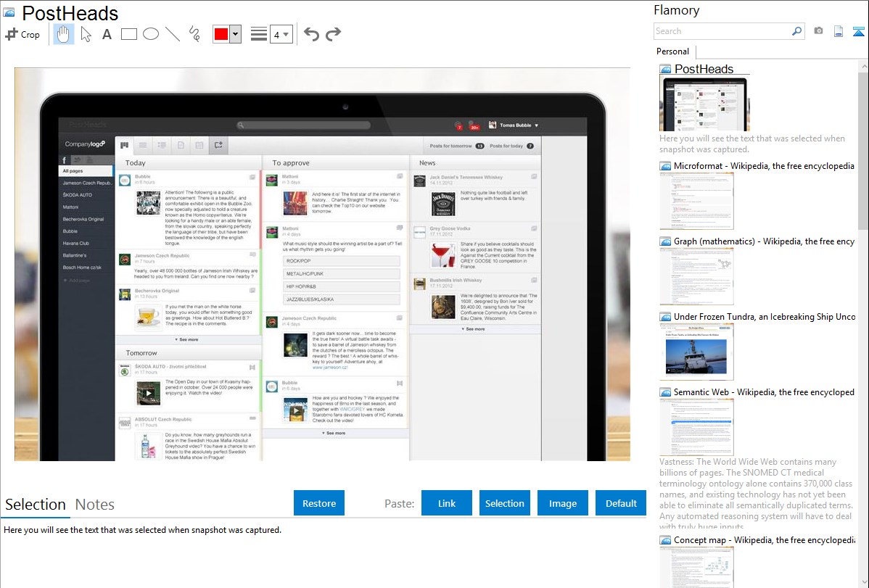This screenshot has width=869, height=588.
Task: Open the Selection tab
Action: [x=36, y=505]
